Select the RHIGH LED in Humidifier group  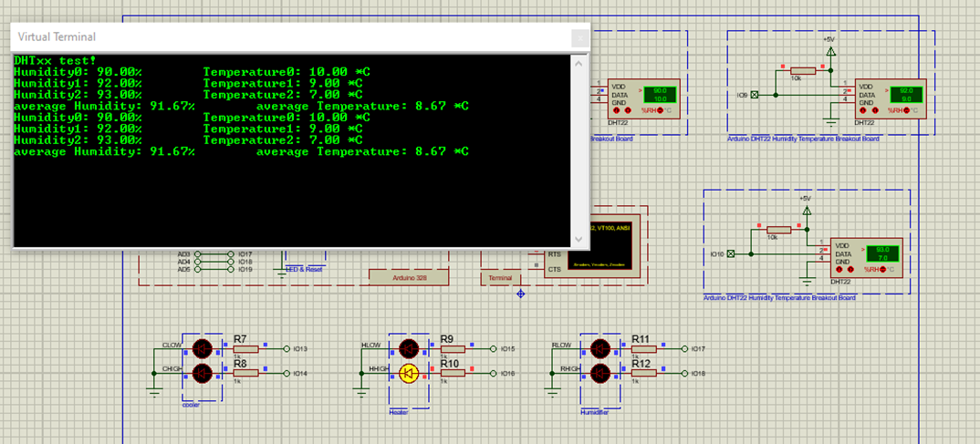tap(600, 374)
